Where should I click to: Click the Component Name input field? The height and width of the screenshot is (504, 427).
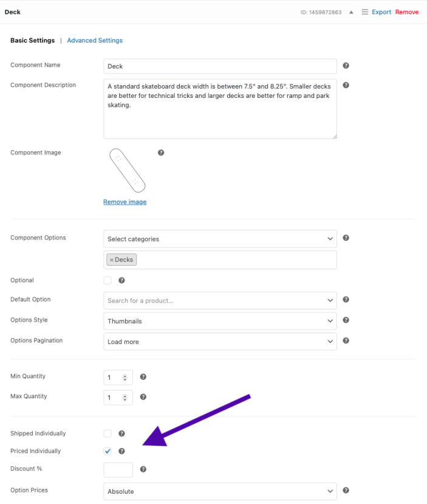click(220, 66)
